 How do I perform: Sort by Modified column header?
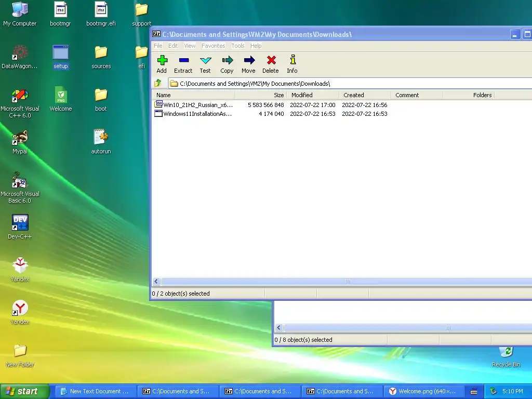[x=313, y=95]
